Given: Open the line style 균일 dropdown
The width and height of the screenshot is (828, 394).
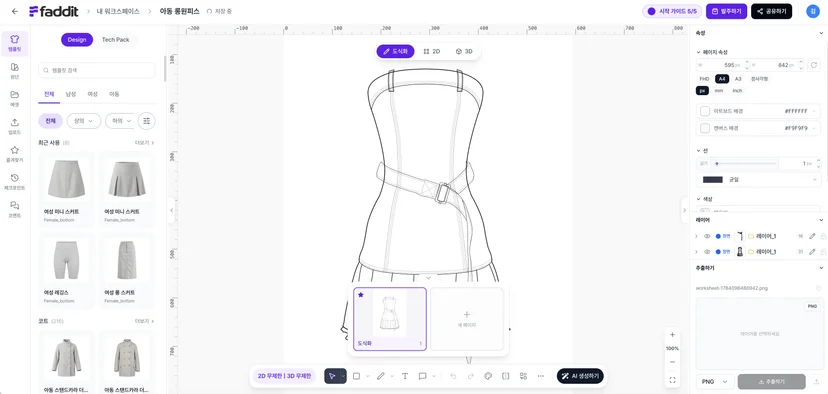Looking at the screenshot, I should pyautogui.click(x=759, y=180).
